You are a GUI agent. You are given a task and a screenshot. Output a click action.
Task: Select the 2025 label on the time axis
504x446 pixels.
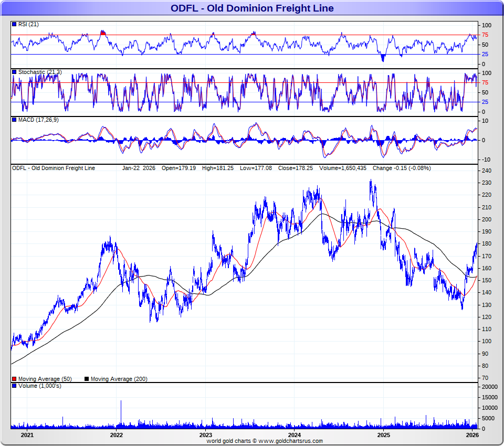[384, 435]
